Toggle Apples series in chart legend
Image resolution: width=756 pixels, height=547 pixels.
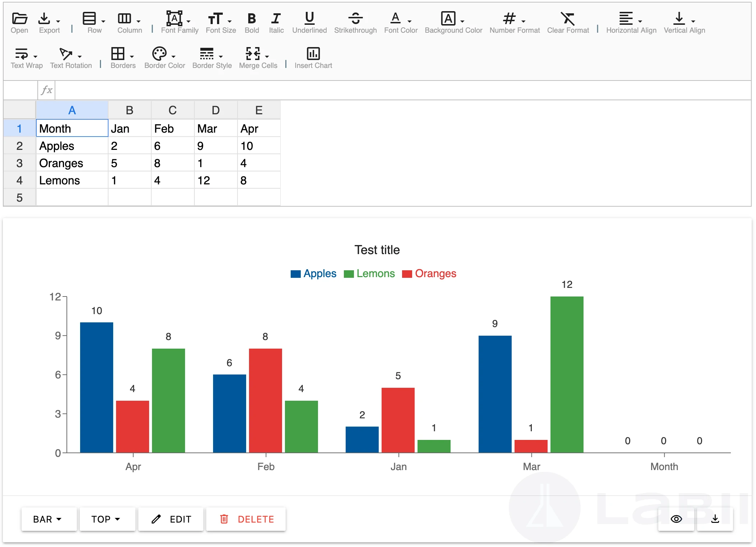313,273
